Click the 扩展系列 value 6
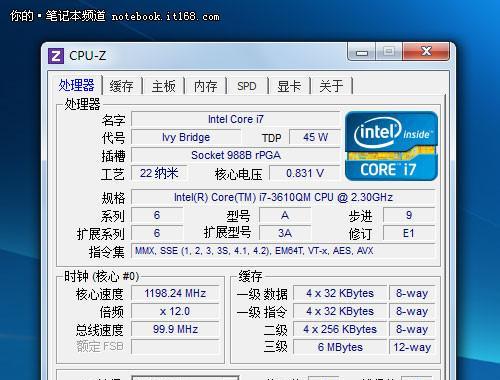 [157, 233]
